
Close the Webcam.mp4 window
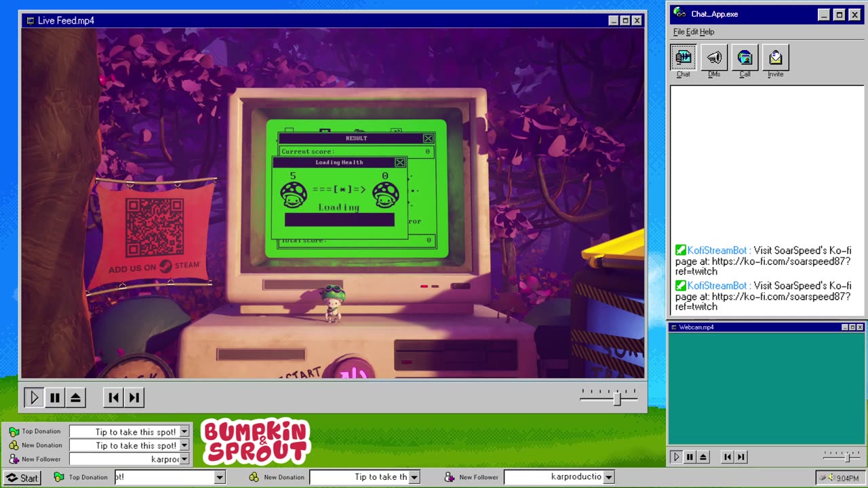[860, 327]
